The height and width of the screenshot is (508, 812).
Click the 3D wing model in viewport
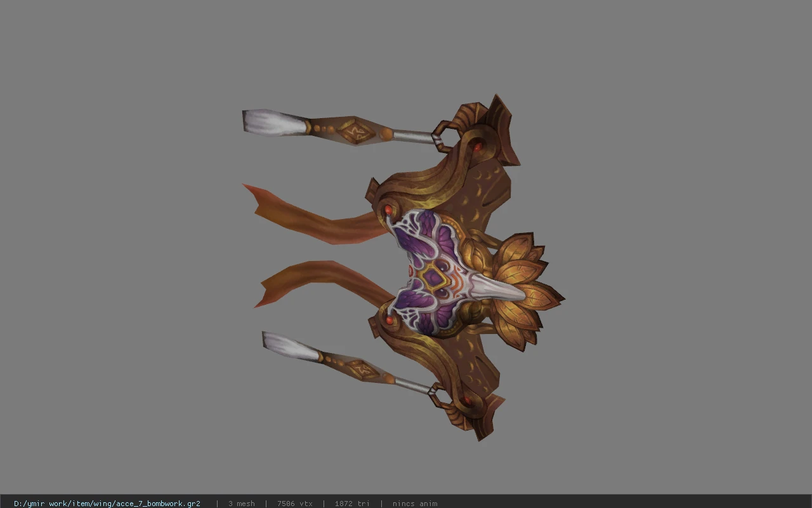click(x=403, y=267)
